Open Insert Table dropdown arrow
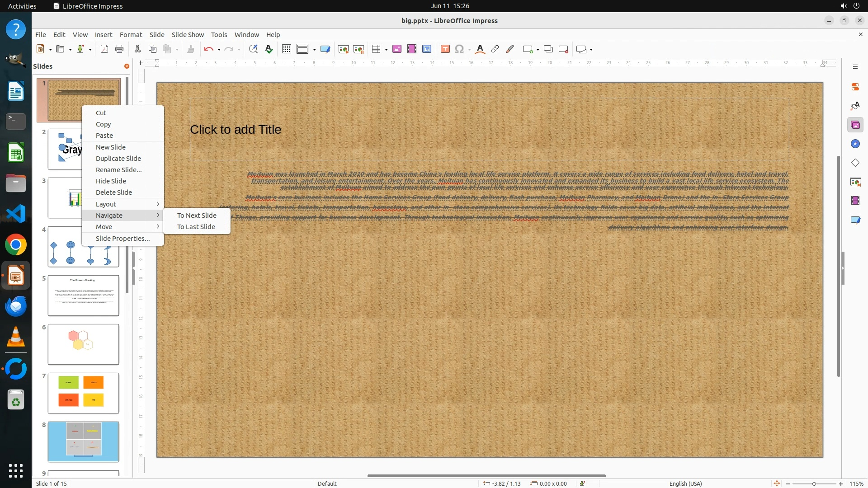This screenshot has height=488, width=868. click(x=387, y=49)
